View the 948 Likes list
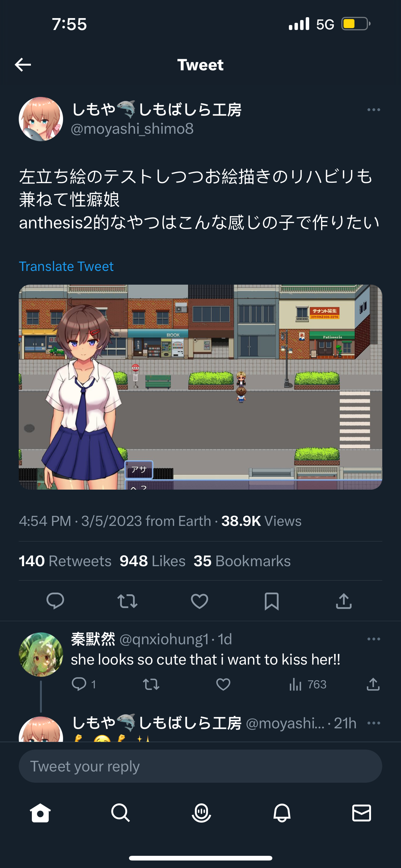 click(152, 561)
